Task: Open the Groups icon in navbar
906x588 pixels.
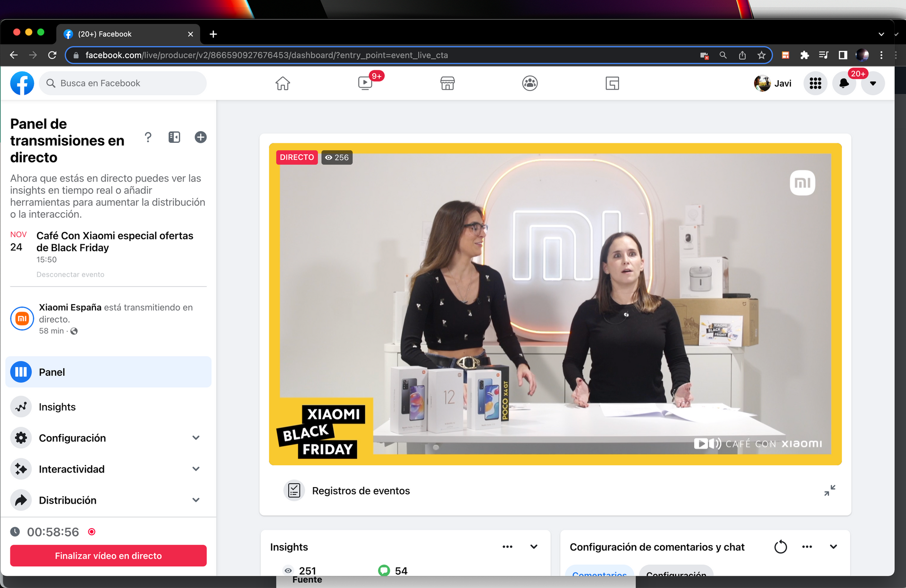Action: click(530, 83)
